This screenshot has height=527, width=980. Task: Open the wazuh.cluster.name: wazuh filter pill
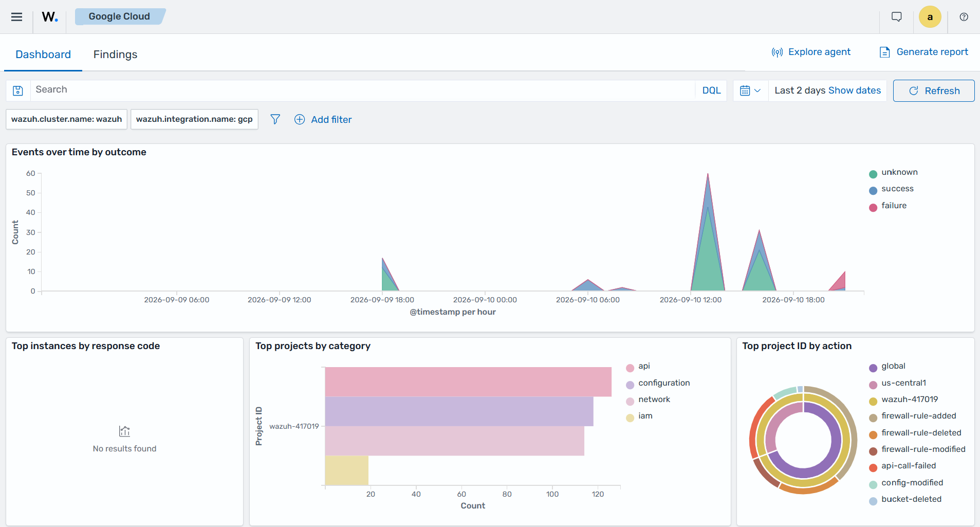[x=67, y=119]
